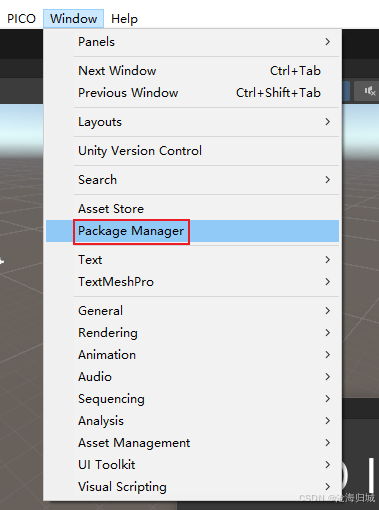
Task: Close the open Window menu
Action: coord(73,19)
